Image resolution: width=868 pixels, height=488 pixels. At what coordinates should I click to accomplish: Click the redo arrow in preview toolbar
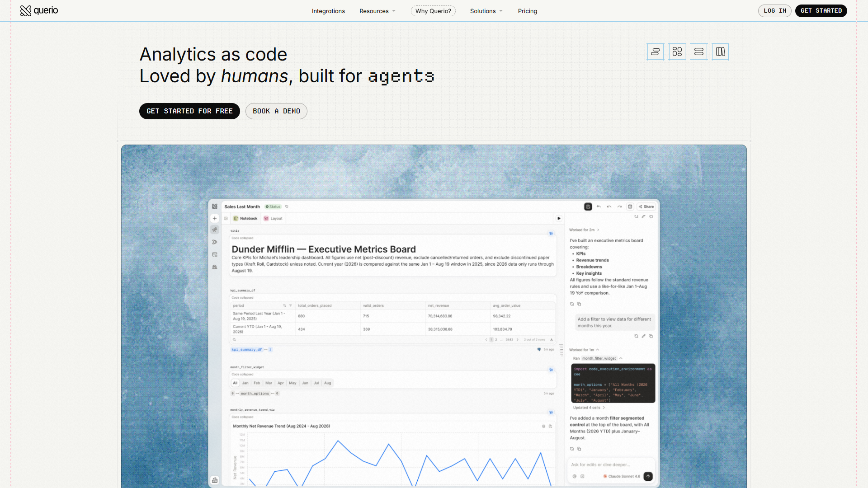[619, 206]
